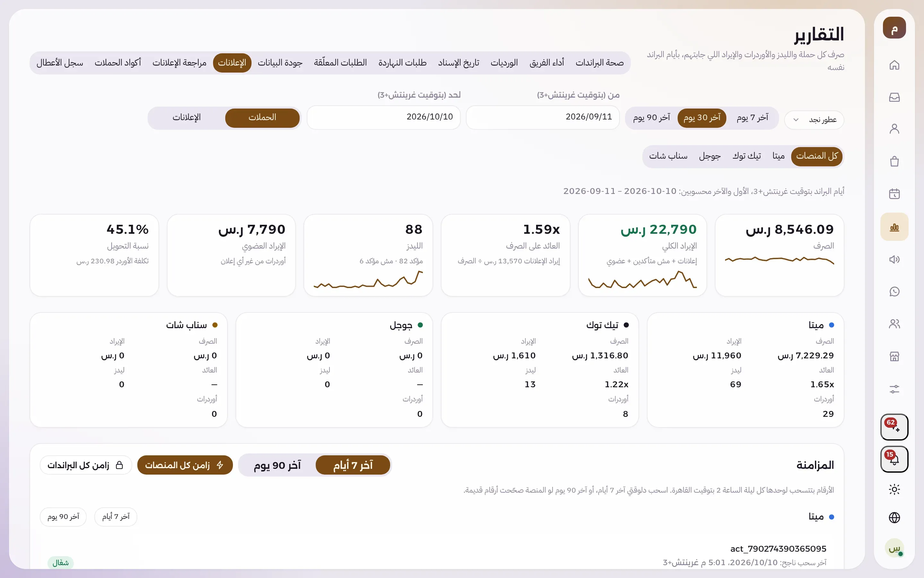
Task: Click the brown brand logo at sidebar top
Action: pos(894,28)
